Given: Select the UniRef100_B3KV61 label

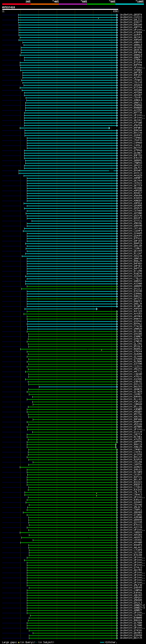Looking at the screenshot, I should 131,593.
